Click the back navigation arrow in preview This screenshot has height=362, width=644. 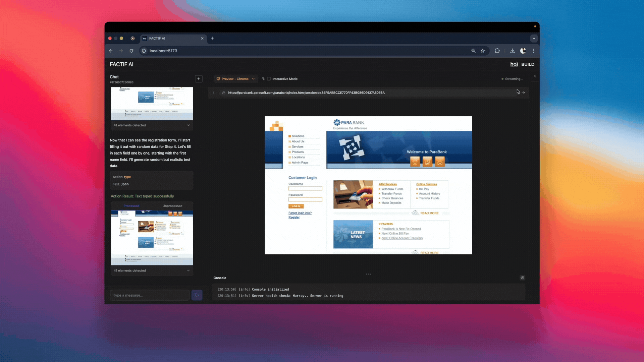tap(214, 93)
